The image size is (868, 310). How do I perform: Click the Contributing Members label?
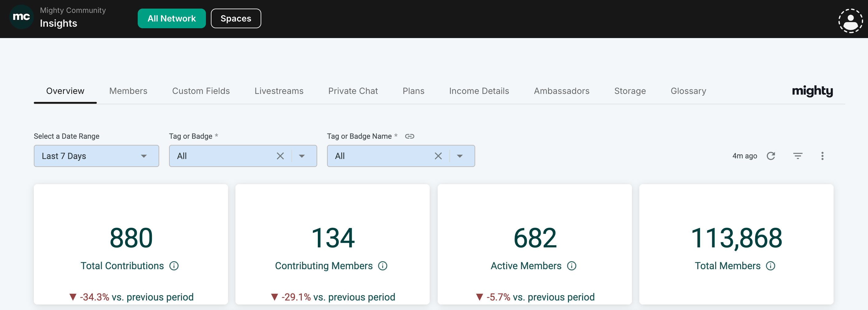[x=324, y=266]
